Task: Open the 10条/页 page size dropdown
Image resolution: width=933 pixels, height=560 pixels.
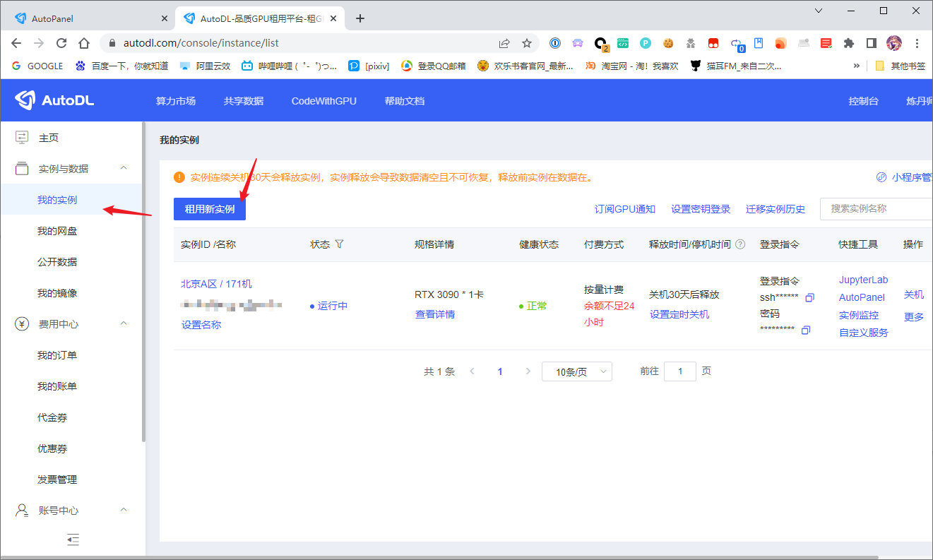Action: coord(576,371)
